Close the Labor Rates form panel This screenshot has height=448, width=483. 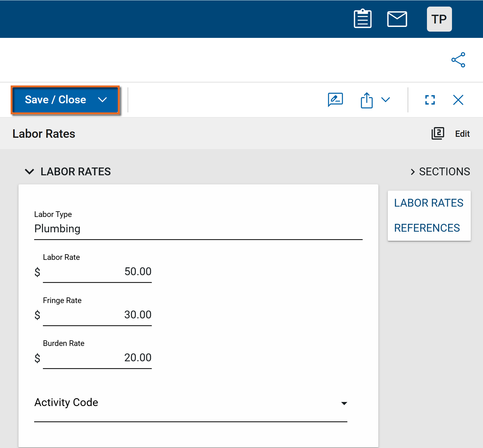pyautogui.click(x=458, y=100)
